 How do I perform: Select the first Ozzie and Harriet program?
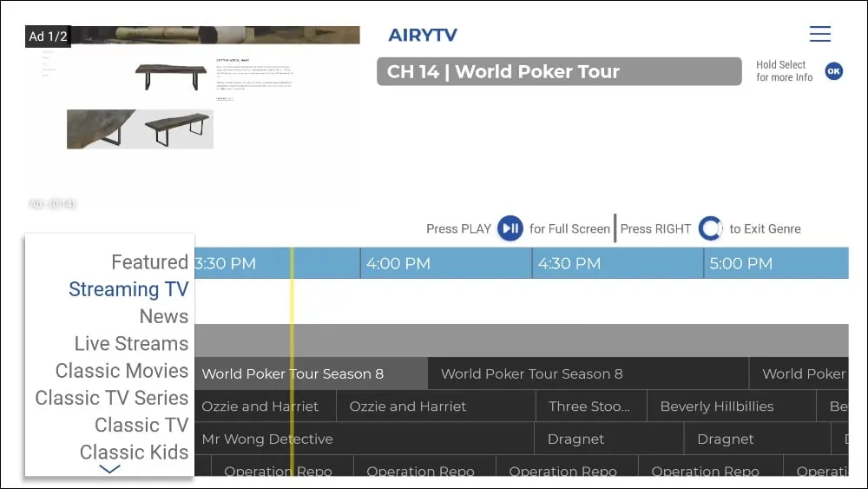[265, 406]
